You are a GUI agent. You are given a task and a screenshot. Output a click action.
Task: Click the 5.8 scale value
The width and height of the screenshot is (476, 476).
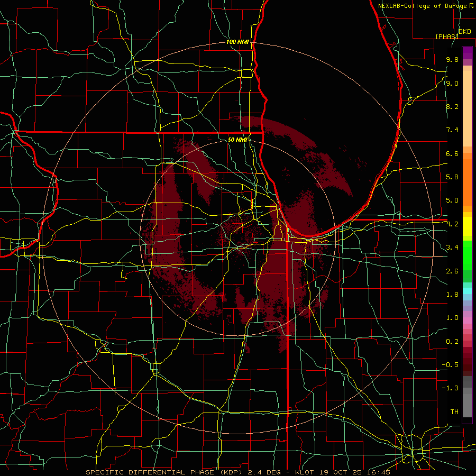pyautogui.click(x=452, y=177)
